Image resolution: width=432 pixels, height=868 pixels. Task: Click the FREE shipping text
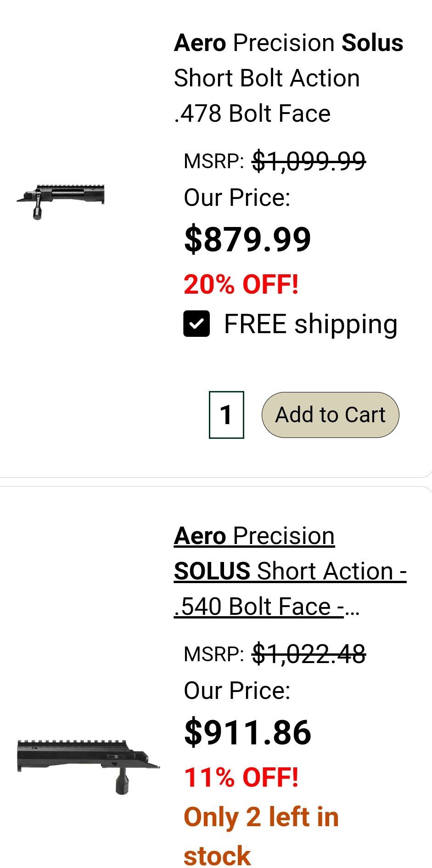tap(310, 324)
